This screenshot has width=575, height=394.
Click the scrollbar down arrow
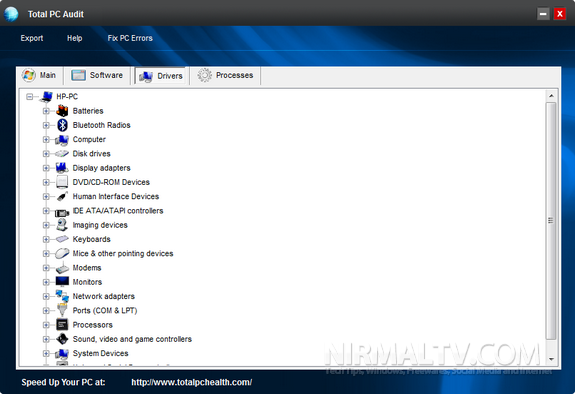[x=551, y=359]
